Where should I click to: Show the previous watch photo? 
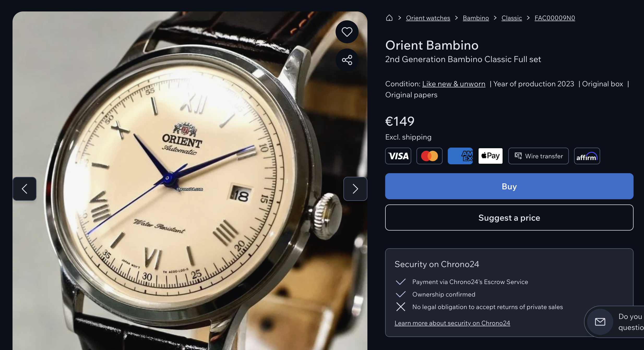coord(25,189)
